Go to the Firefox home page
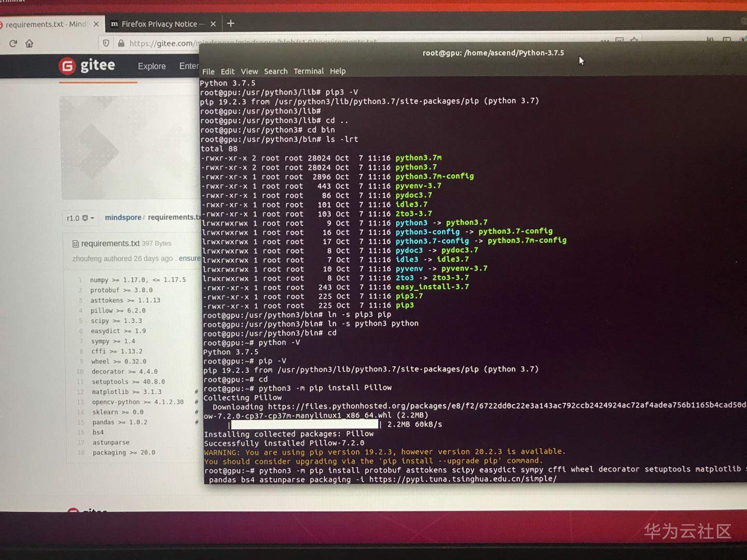 (30, 44)
